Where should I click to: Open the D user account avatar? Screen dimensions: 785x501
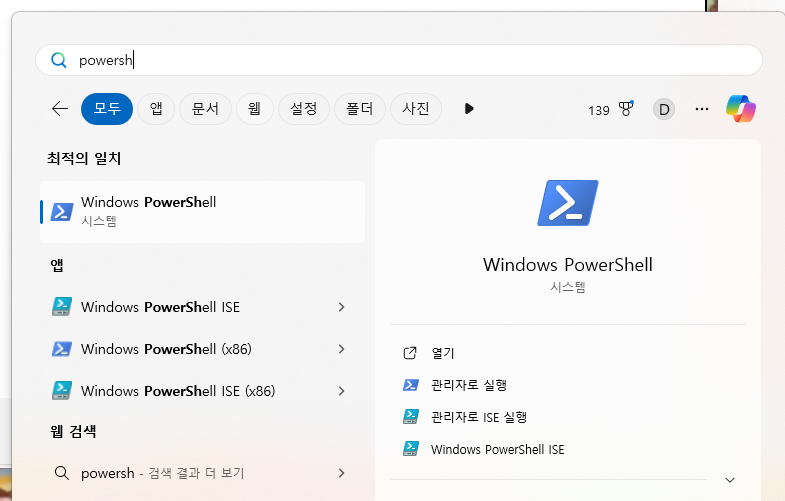664,109
